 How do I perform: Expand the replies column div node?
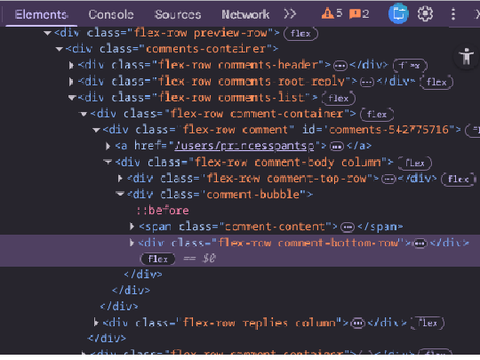point(96,322)
